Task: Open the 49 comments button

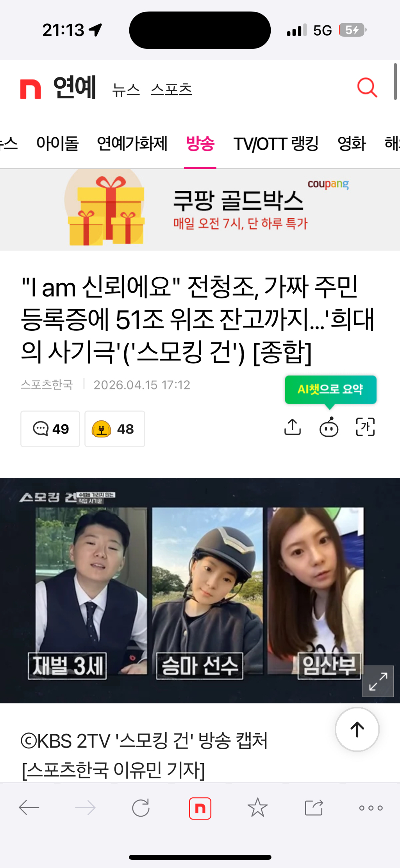Action: (50, 429)
